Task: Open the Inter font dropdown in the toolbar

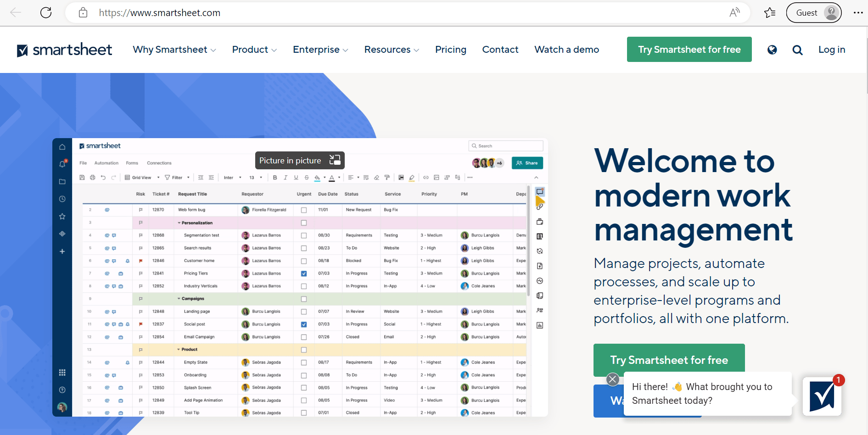Action: coord(233,178)
